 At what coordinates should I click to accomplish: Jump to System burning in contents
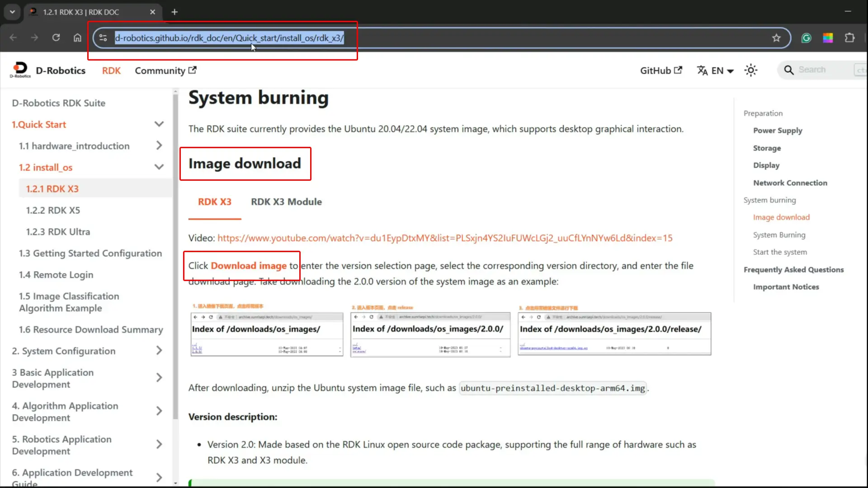click(x=769, y=200)
